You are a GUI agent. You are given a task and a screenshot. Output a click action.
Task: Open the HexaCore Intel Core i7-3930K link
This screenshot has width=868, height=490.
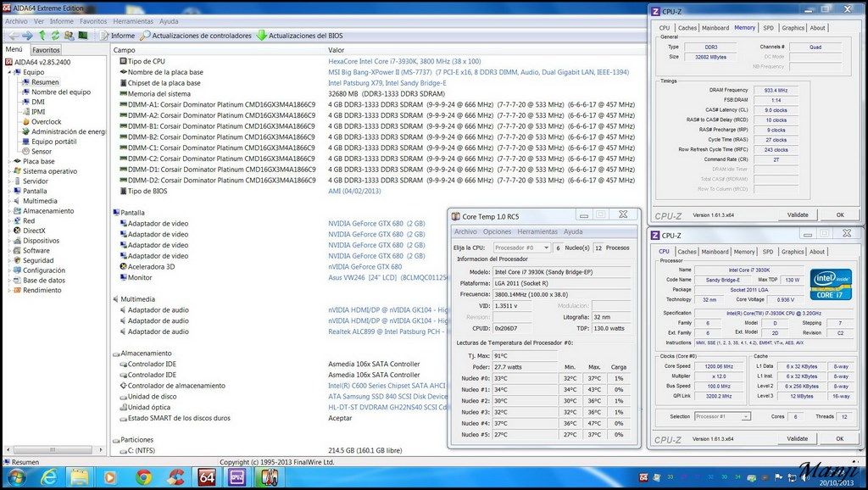[x=404, y=61]
